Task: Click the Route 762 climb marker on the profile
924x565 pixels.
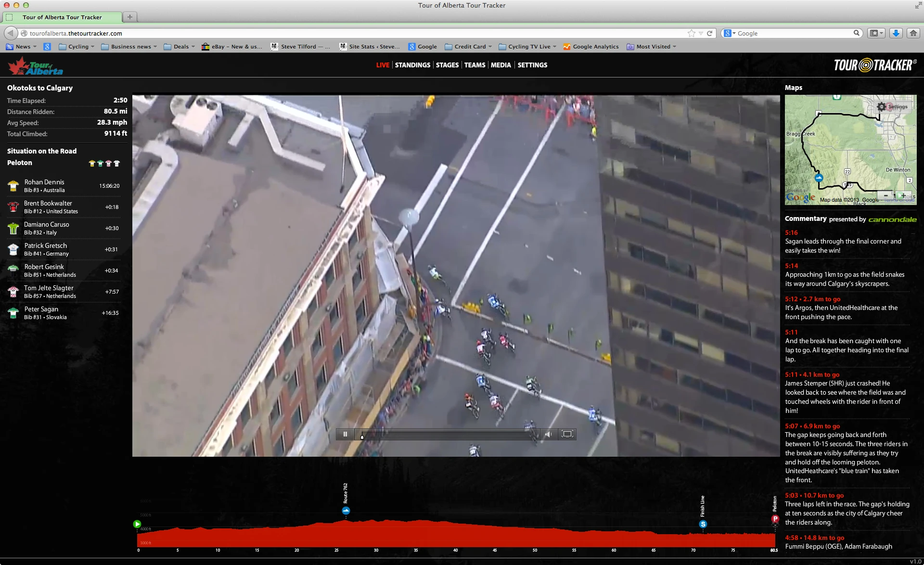Action: point(346,510)
